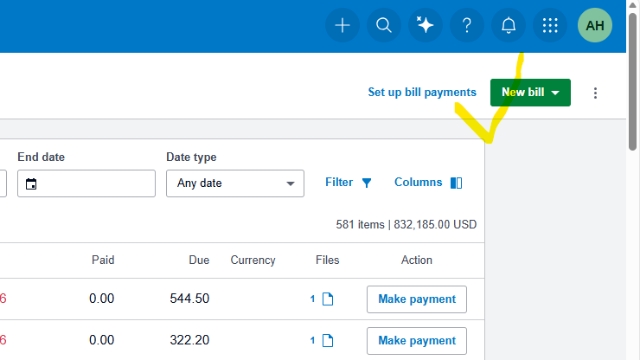Open search with the magnifier icon

point(384,25)
